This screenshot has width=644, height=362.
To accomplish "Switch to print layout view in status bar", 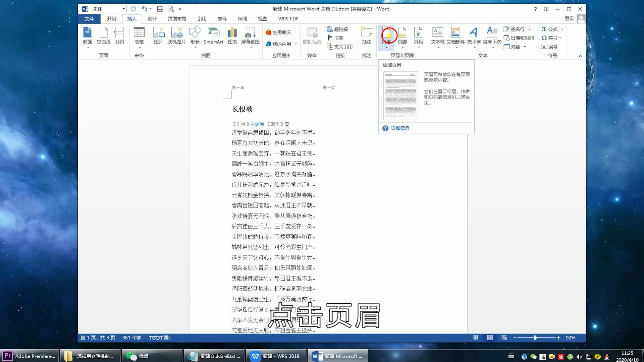I will point(490,338).
